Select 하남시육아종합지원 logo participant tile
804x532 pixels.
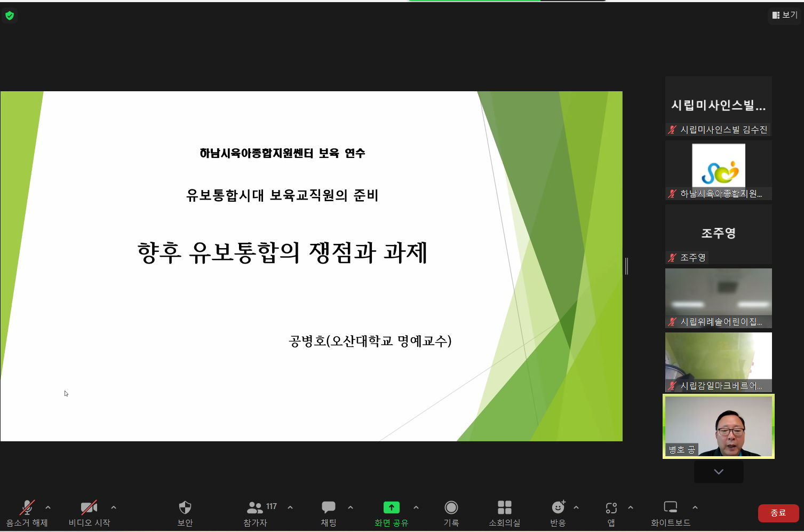click(719, 170)
